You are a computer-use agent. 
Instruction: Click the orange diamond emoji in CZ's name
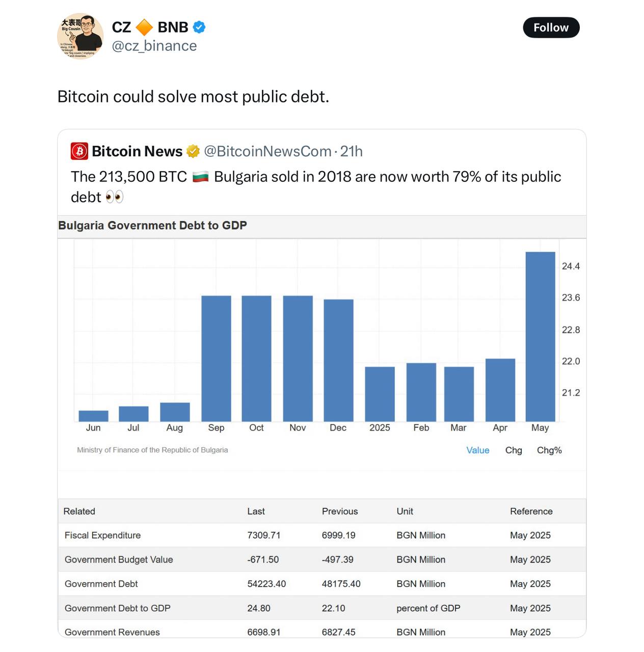pyautogui.click(x=144, y=27)
